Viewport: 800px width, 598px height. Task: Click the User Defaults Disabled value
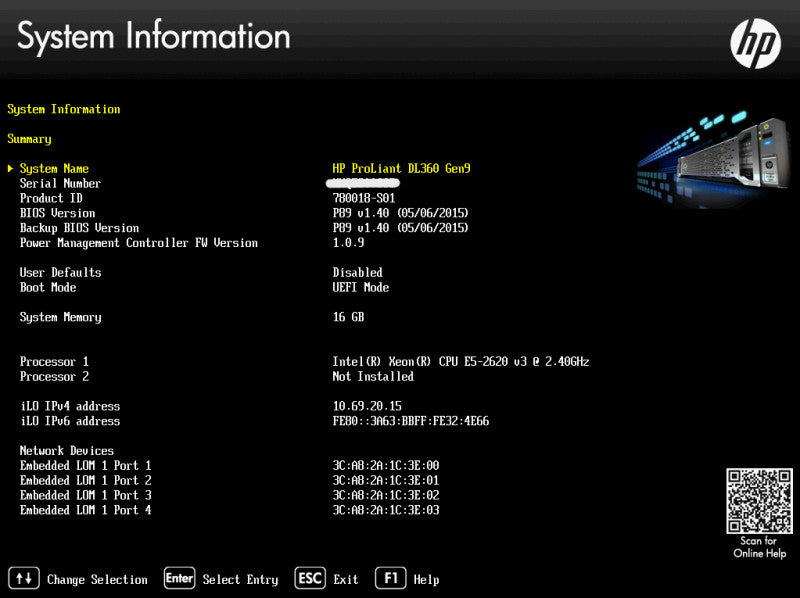[x=357, y=272]
